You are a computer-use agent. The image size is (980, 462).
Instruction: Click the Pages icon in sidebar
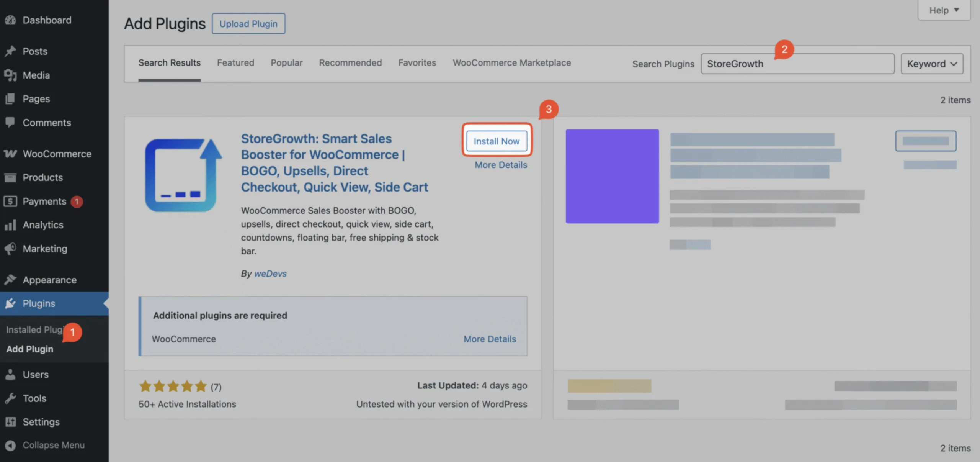[x=10, y=99]
